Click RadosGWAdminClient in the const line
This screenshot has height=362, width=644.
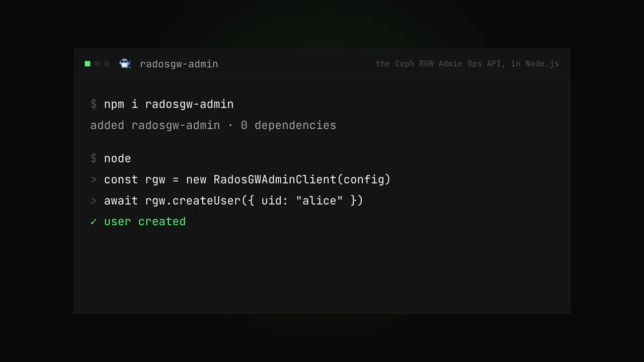coord(275,179)
